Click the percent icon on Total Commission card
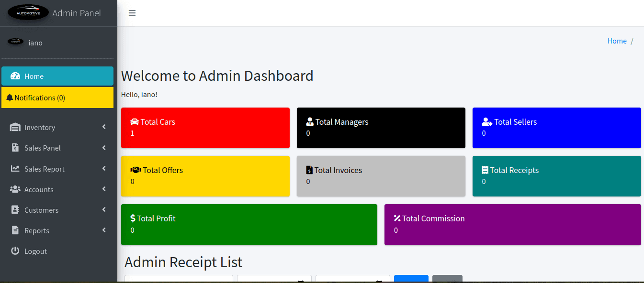644x283 pixels. tap(397, 218)
